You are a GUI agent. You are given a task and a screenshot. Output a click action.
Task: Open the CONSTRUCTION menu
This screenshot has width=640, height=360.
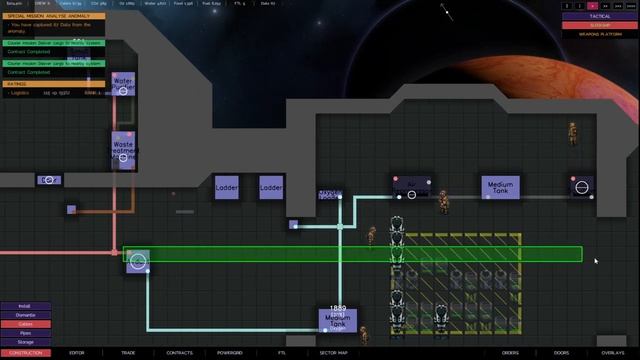(26, 353)
